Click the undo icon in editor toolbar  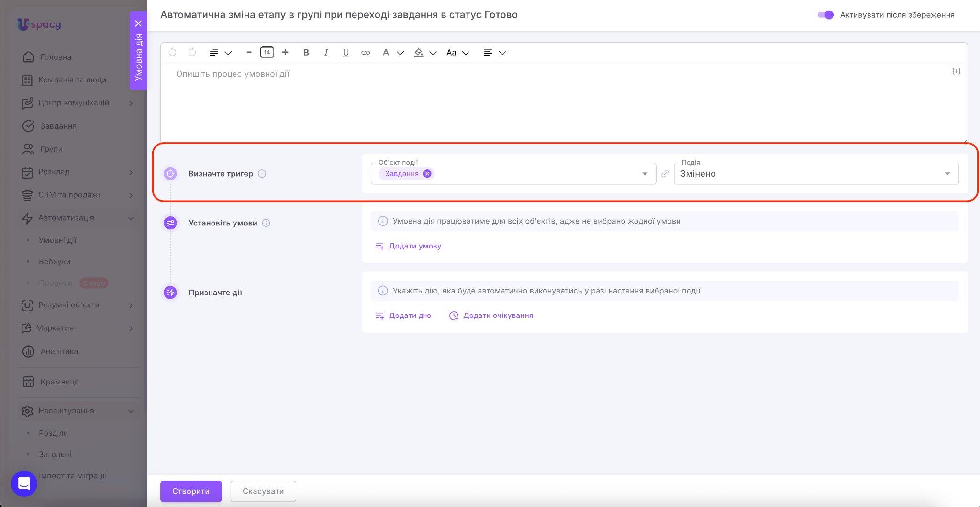pyautogui.click(x=173, y=52)
